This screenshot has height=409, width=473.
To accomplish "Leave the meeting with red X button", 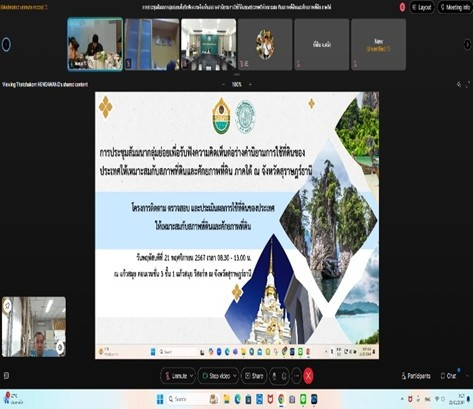I will click(x=309, y=376).
